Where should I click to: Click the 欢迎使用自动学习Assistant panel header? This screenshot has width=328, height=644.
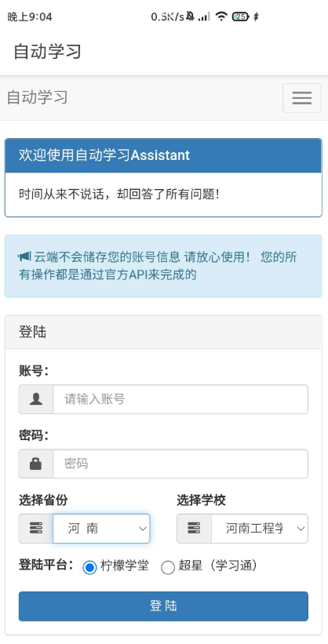click(x=163, y=155)
